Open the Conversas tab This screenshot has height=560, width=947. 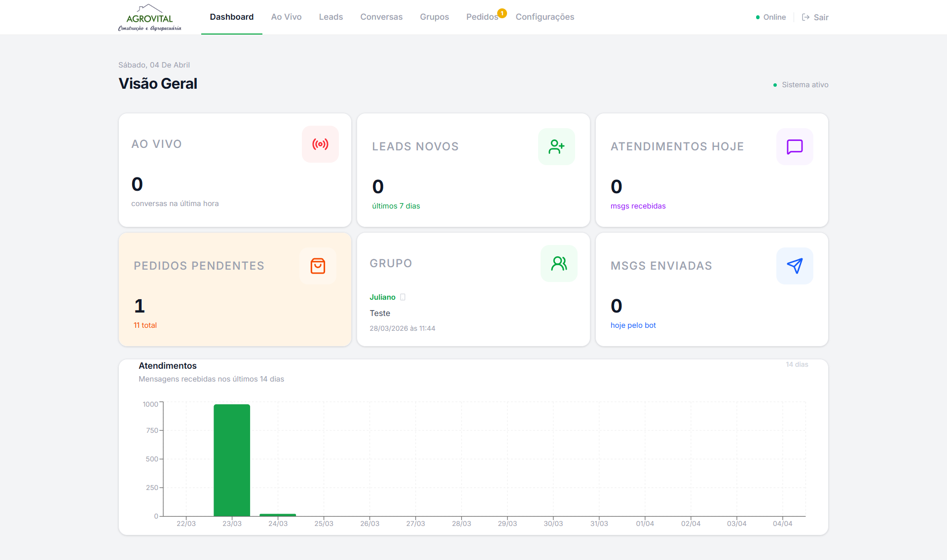(x=381, y=17)
